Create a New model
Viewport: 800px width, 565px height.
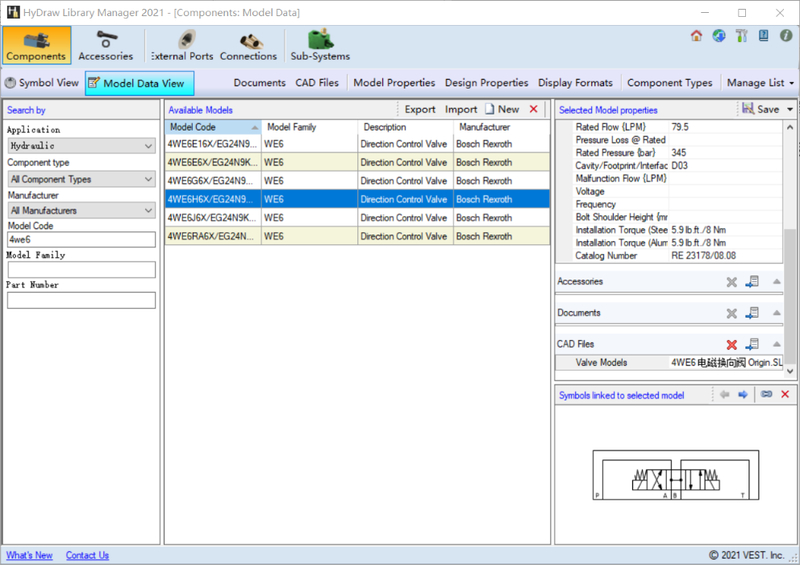pyautogui.click(x=502, y=109)
